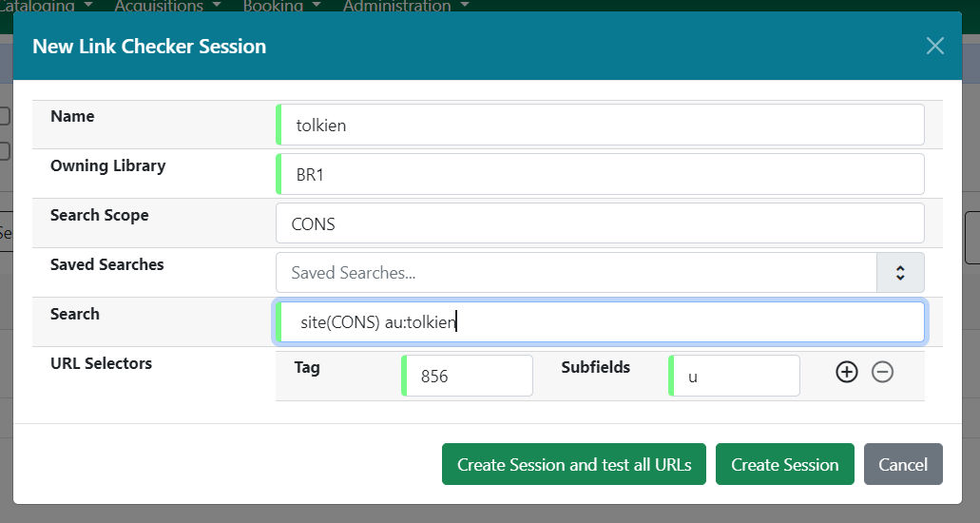Focus the Saved Searches combo box

point(576,273)
